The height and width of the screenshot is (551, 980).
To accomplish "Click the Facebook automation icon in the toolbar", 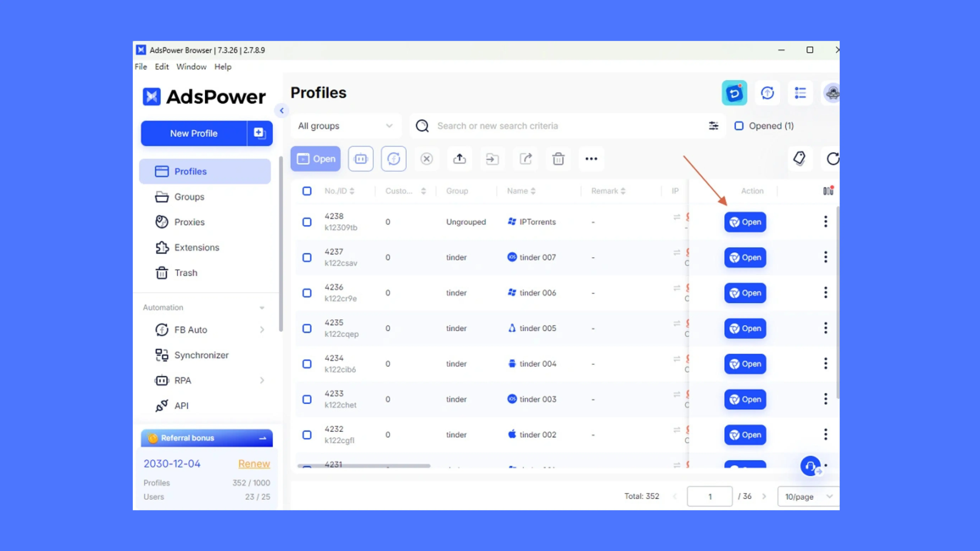I will click(x=394, y=159).
